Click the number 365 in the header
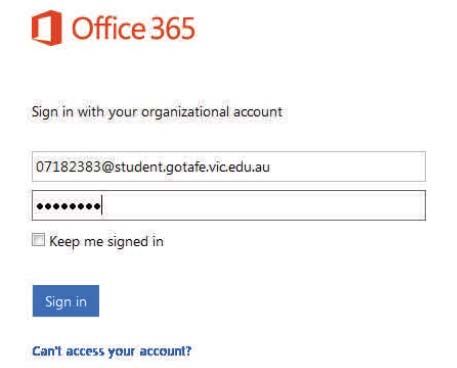Viewport: 457px width, 368px height. [173, 29]
